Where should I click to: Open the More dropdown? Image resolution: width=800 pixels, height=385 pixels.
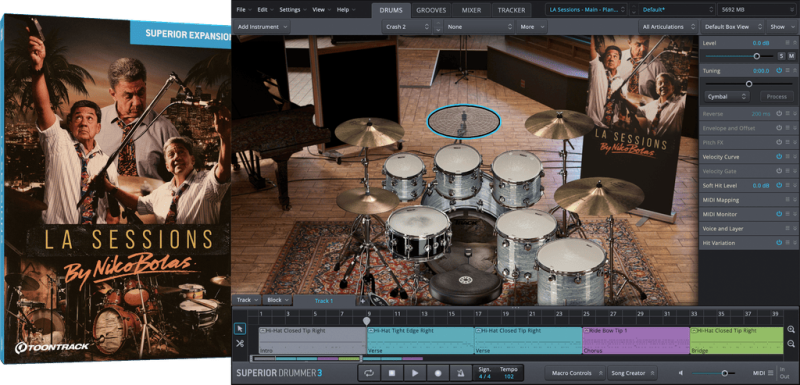532,27
